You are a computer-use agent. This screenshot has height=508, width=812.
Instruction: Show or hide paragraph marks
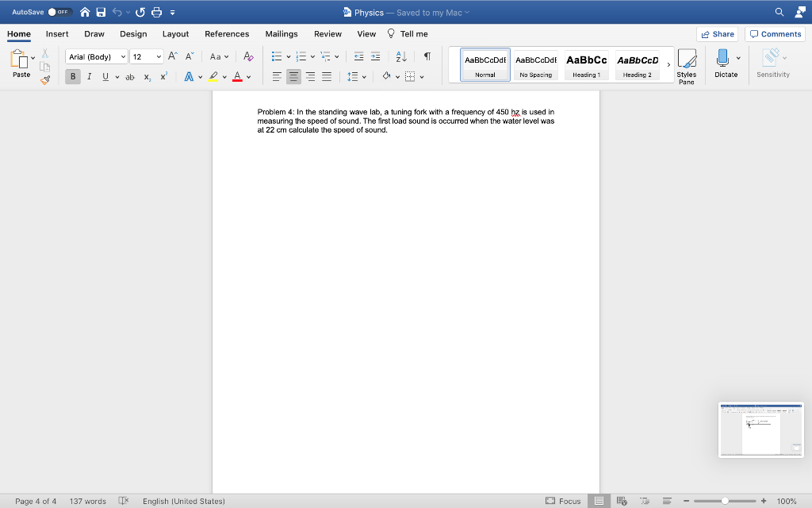[427, 56]
